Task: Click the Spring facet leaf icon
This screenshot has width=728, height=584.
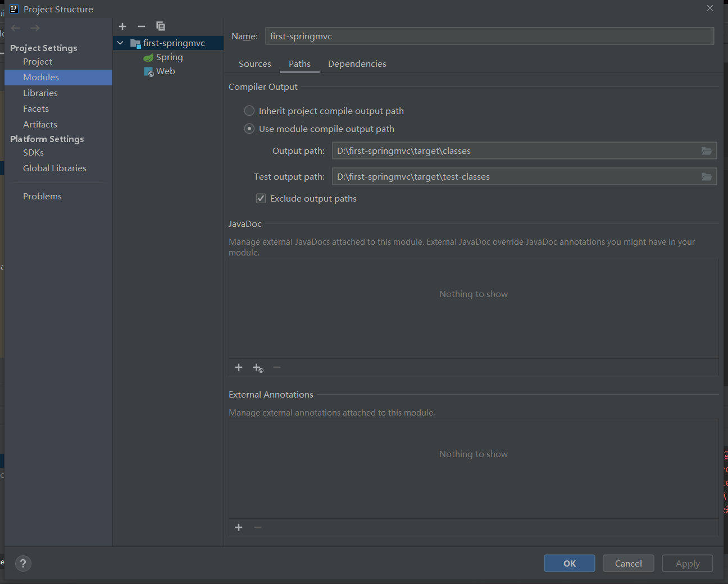Action: (148, 57)
